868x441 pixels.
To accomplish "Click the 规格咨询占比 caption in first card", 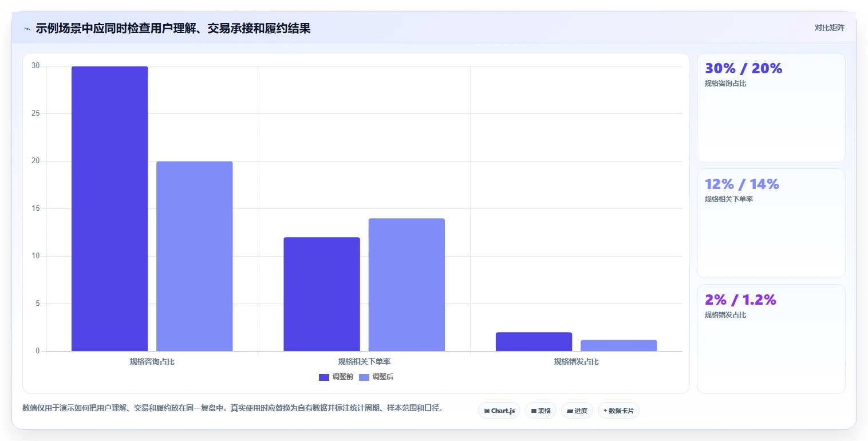I will coord(725,84).
